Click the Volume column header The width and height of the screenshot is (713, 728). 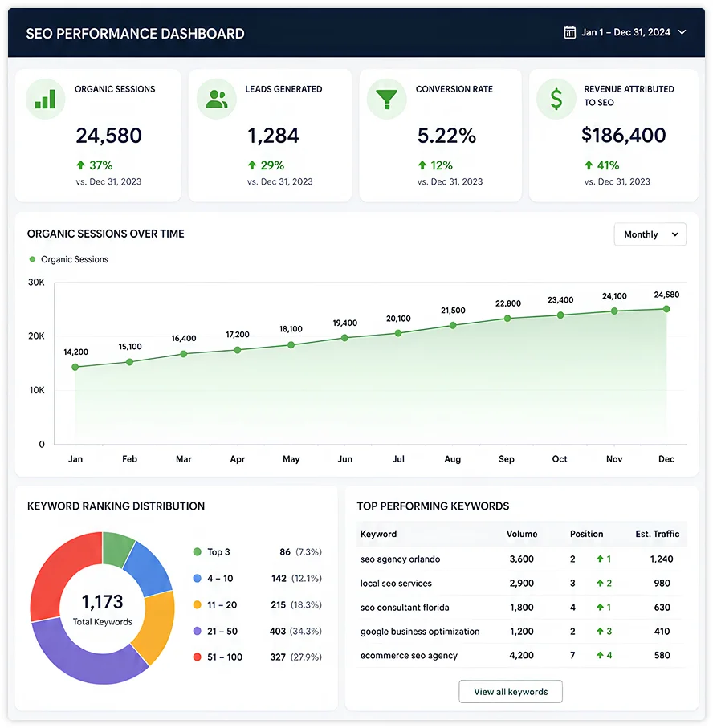click(x=522, y=534)
